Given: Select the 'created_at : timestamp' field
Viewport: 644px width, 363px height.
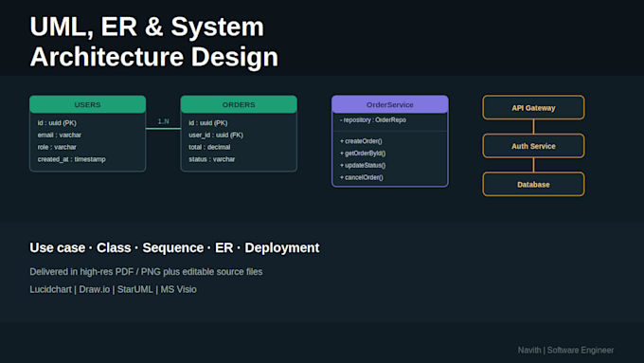Looking at the screenshot, I should pos(71,159).
